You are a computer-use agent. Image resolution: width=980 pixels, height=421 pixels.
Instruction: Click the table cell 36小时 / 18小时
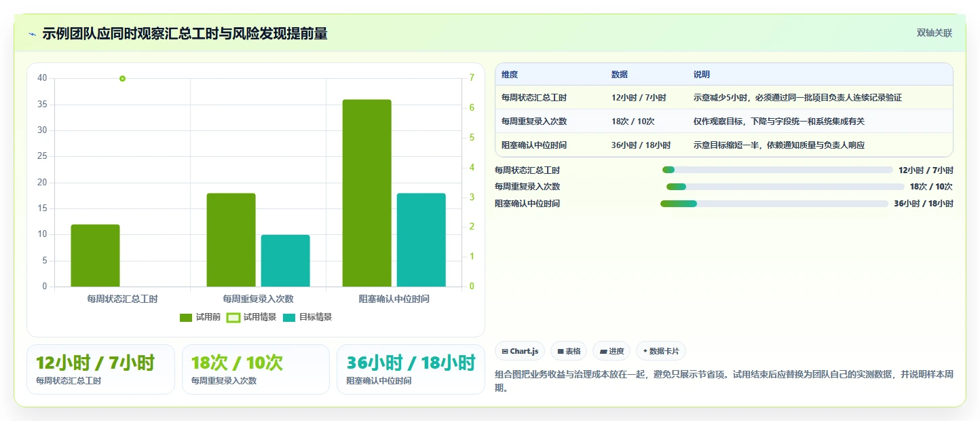click(x=641, y=145)
